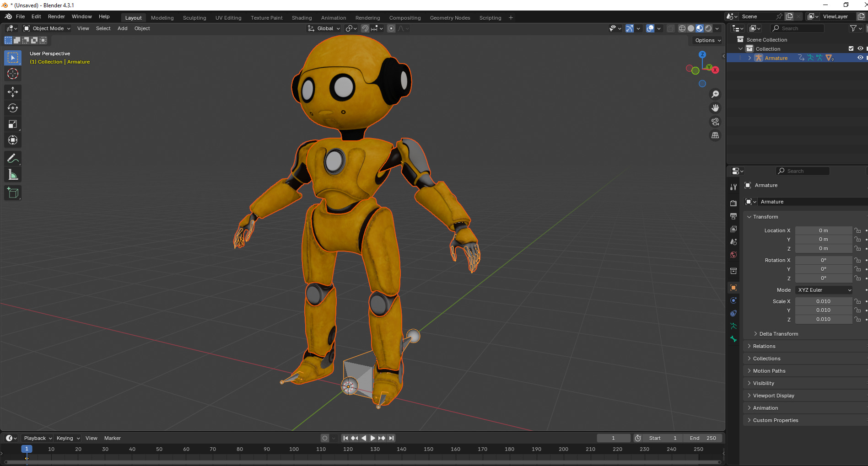
Task: Jump to timeline end frame button
Action: [391, 438]
